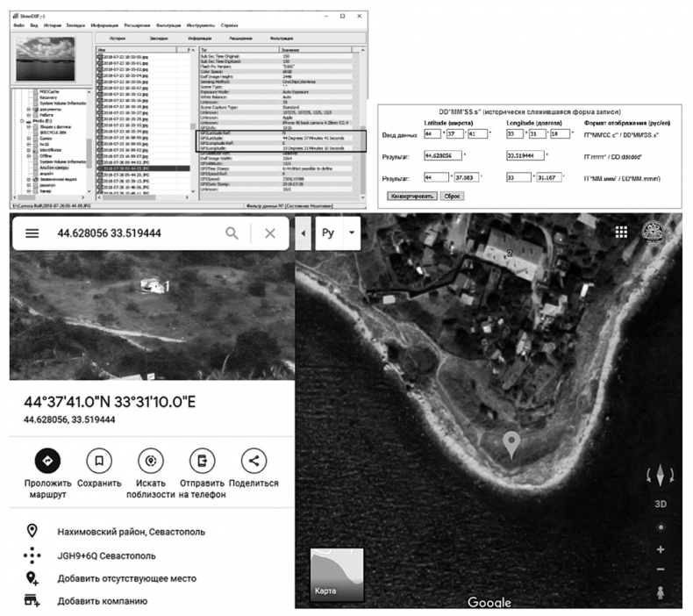Click the Искать поблизости nearby icon
This screenshot has width=693, height=616.
[x=151, y=460]
